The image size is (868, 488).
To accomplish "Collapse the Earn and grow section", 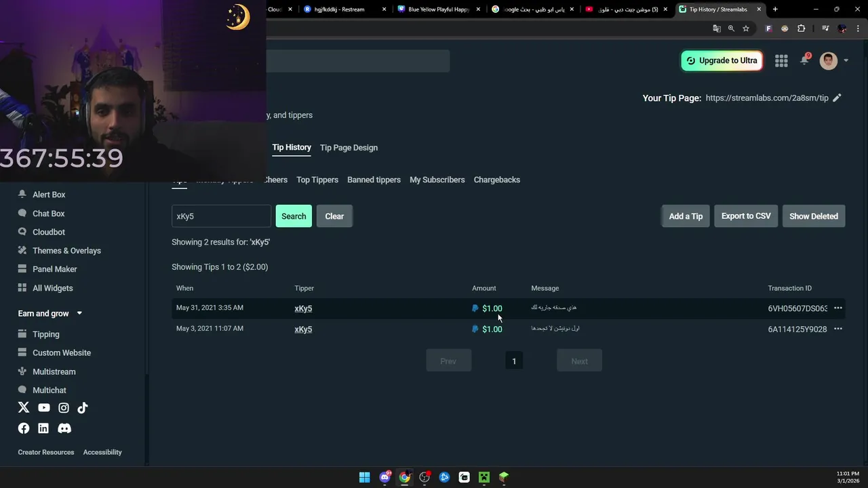I will [x=79, y=313].
